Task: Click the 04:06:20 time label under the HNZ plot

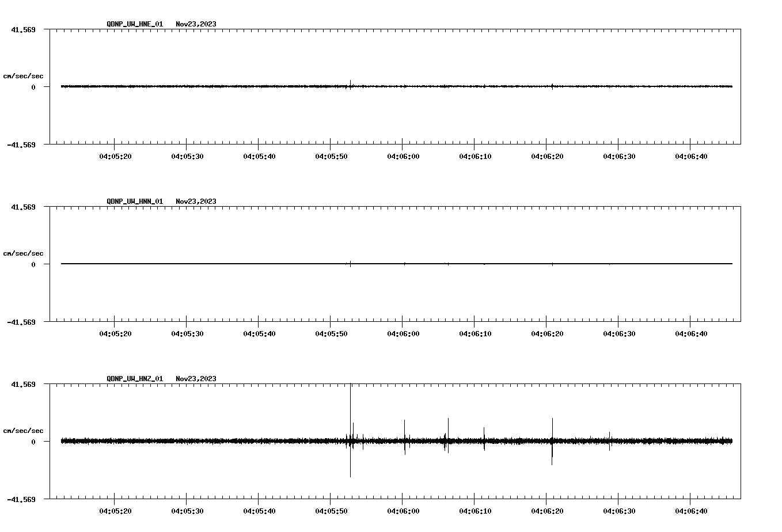Action: pos(547,511)
